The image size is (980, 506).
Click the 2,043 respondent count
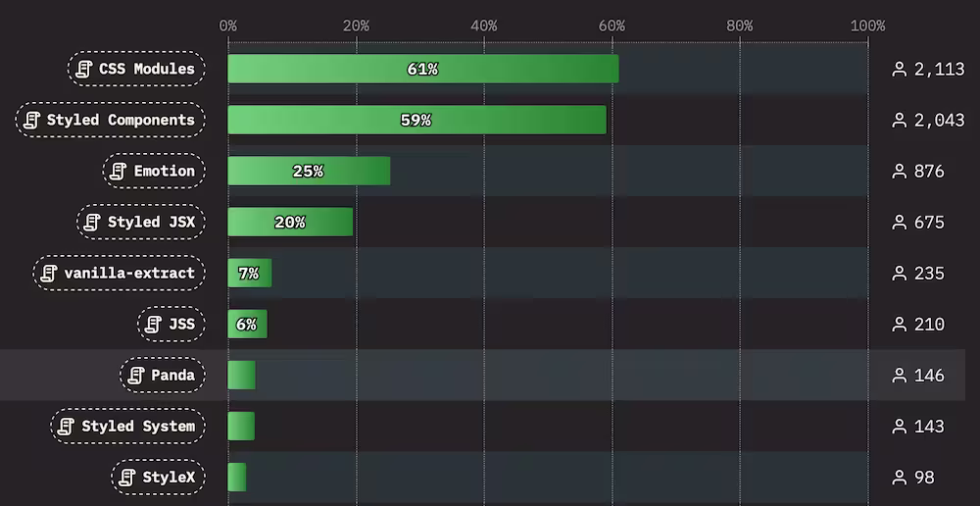pyautogui.click(x=939, y=121)
